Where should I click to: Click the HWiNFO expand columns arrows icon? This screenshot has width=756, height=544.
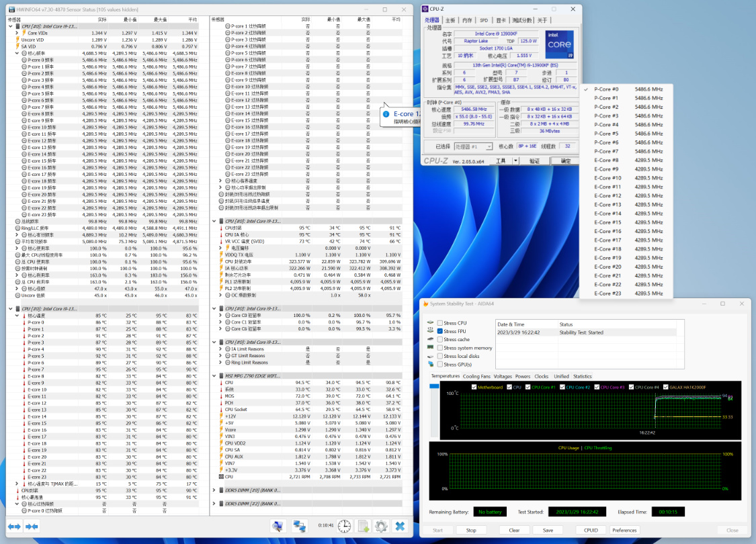pos(15,526)
